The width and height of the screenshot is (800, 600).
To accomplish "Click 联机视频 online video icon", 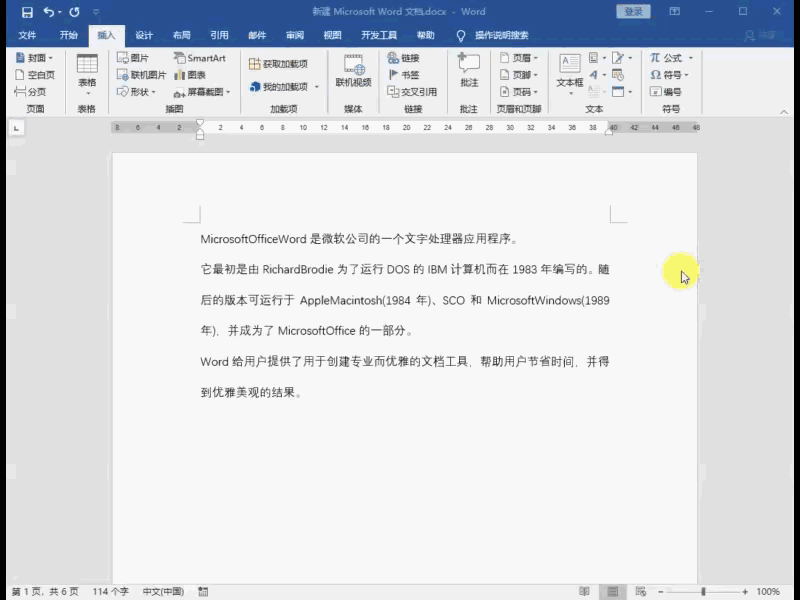I will [353, 70].
